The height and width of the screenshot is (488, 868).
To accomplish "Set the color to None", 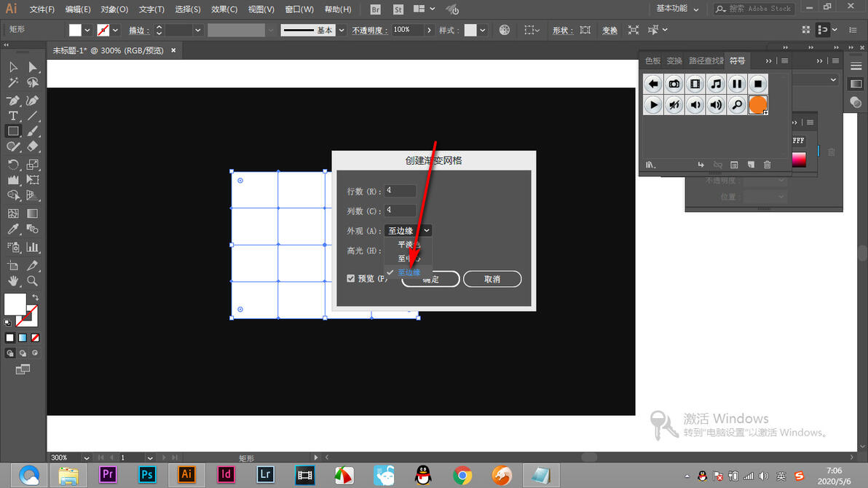I will pos(36,338).
